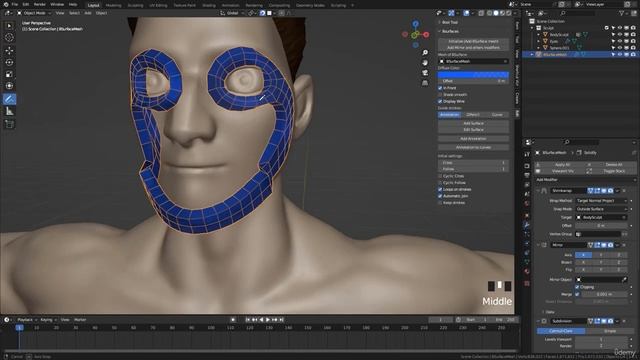This screenshot has width=640, height=360.
Task: Select the Scale tool
Action: click(x=9, y=74)
